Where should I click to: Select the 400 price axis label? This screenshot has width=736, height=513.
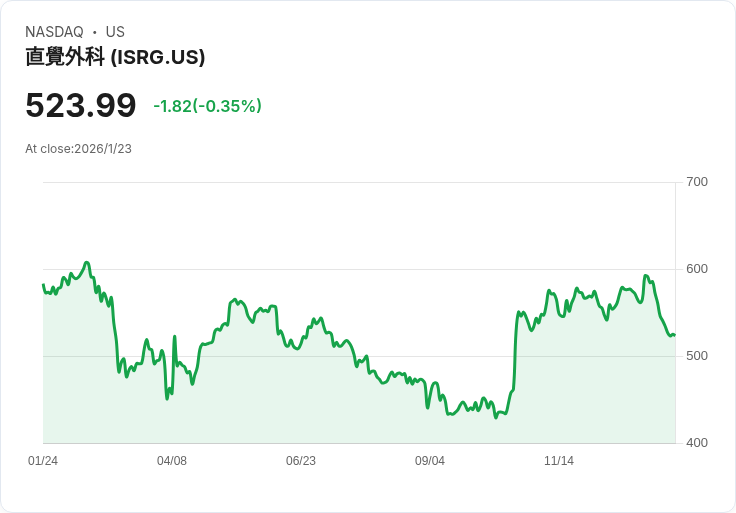pyautogui.click(x=696, y=443)
